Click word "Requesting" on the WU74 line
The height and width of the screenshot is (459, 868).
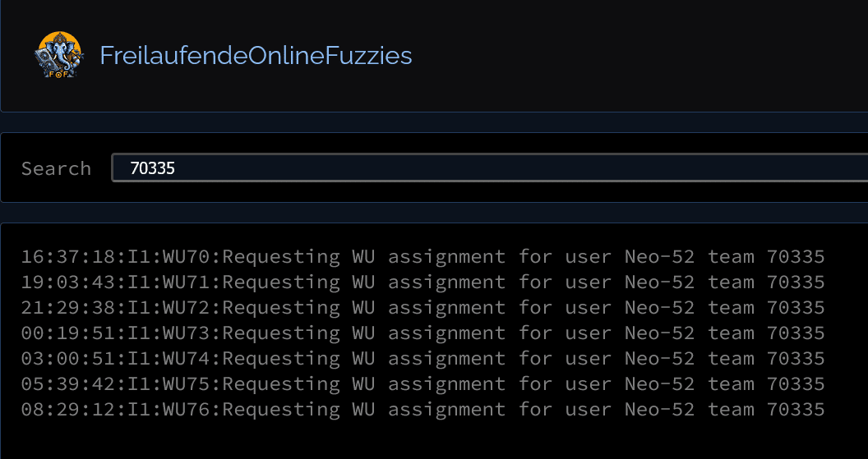coord(281,359)
